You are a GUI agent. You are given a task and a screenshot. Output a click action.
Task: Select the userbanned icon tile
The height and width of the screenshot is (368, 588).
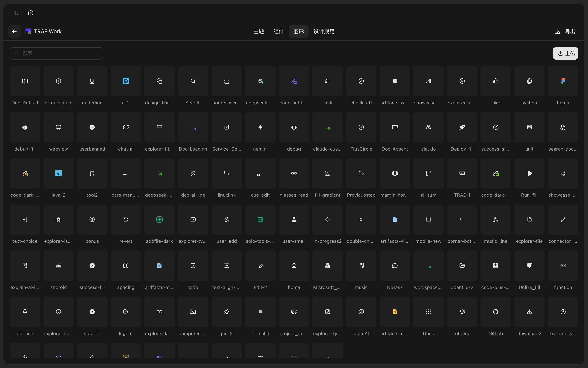click(x=92, y=127)
